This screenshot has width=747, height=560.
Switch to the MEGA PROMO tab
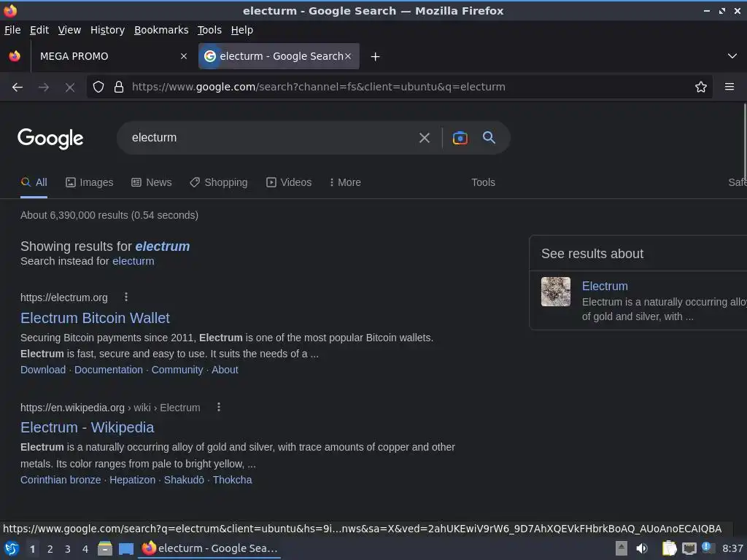112,56
